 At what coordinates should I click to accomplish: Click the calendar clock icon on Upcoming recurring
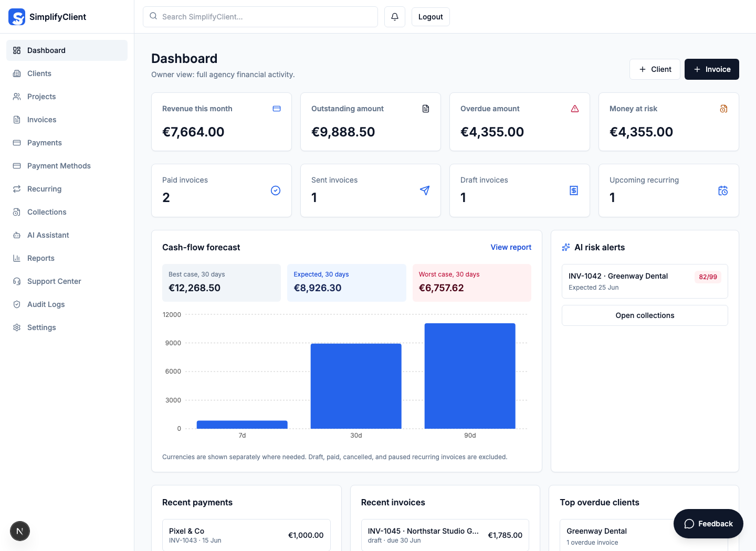point(723,190)
